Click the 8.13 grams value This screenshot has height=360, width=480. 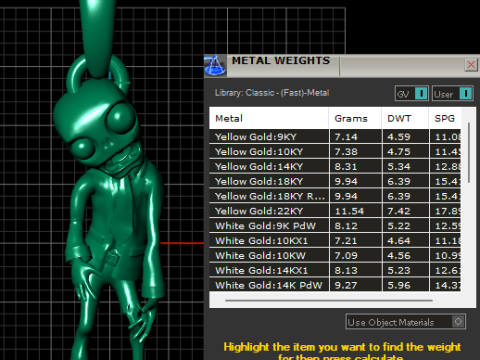click(346, 270)
